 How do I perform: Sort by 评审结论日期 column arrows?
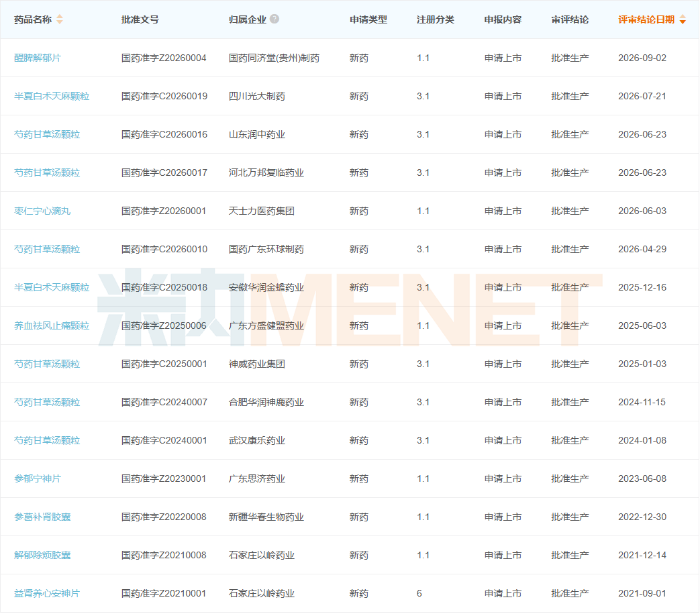click(683, 19)
